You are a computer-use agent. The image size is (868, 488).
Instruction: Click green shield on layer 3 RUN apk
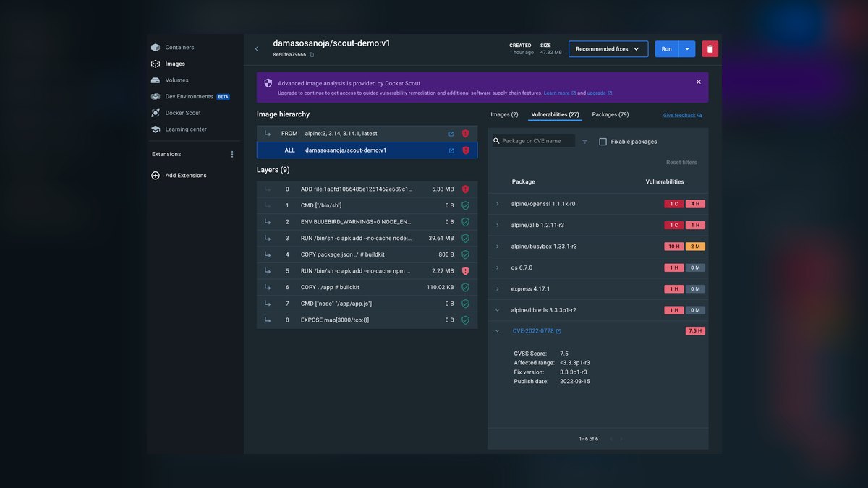[x=466, y=238]
